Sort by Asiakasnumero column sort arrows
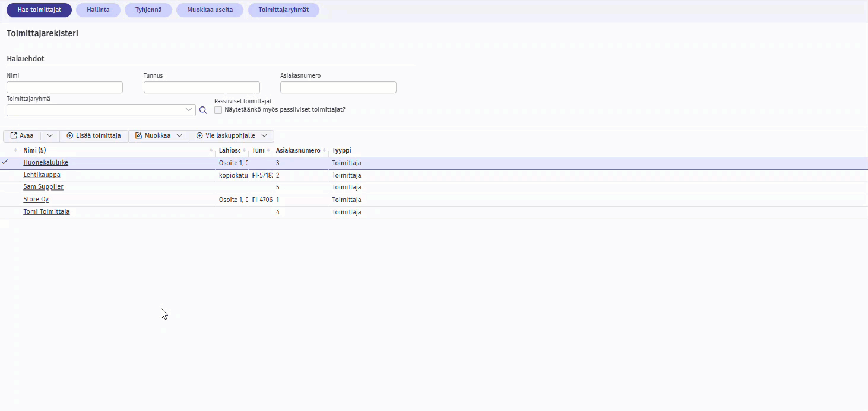Screen dimensions: 868x411 point(324,151)
